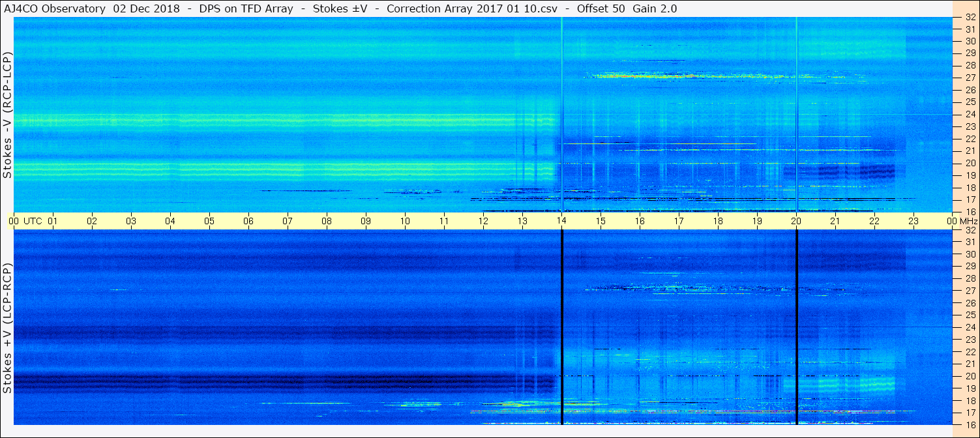Select the 01 hour tick label
Image resolution: width=980 pixels, height=438 pixels.
point(53,221)
